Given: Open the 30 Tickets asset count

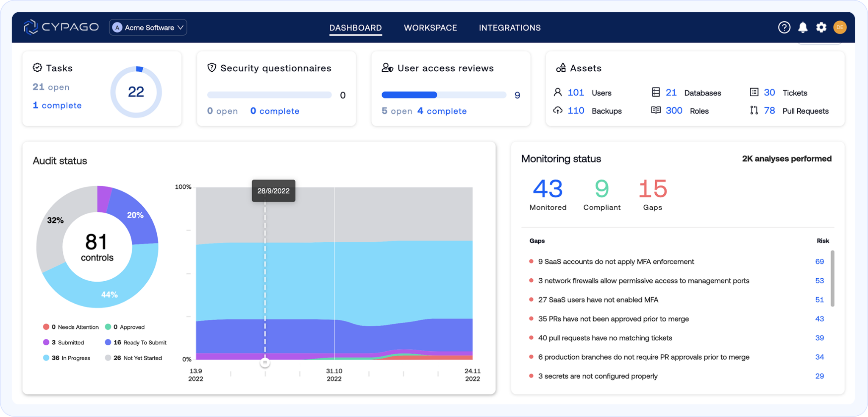Looking at the screenshot, I should tap(769, 92).
